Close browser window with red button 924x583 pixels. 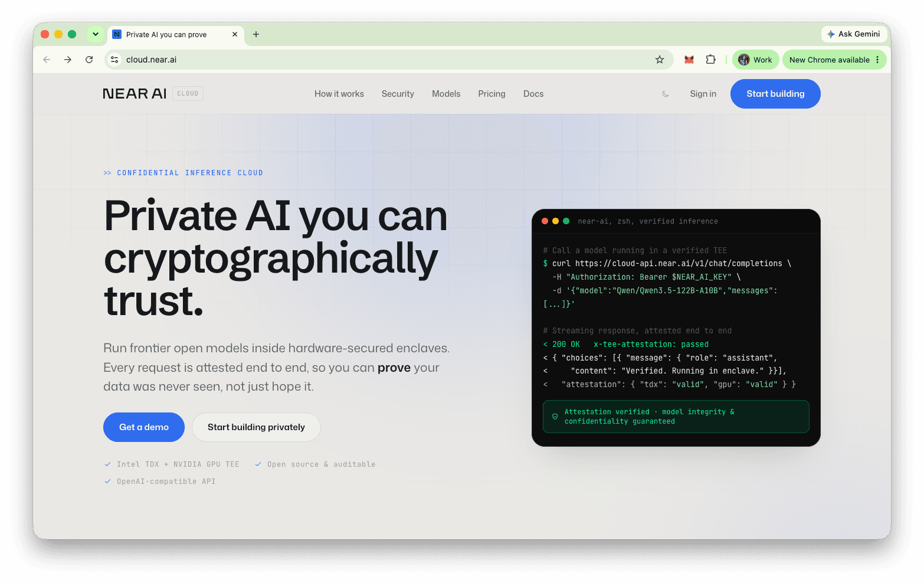click(45, 34)
